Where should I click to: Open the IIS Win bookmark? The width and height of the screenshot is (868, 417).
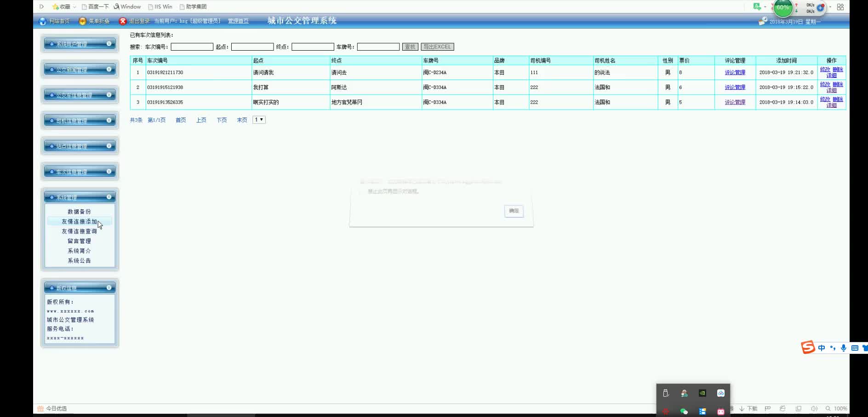point(160,7)
